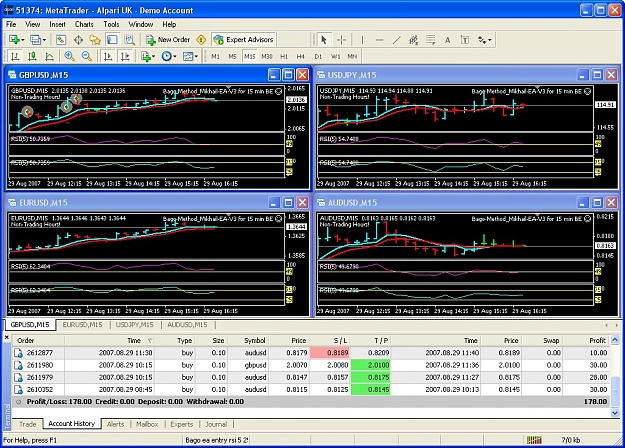Switch to the Journal terminal tab
625x448 pixels.
pos(216,424)
